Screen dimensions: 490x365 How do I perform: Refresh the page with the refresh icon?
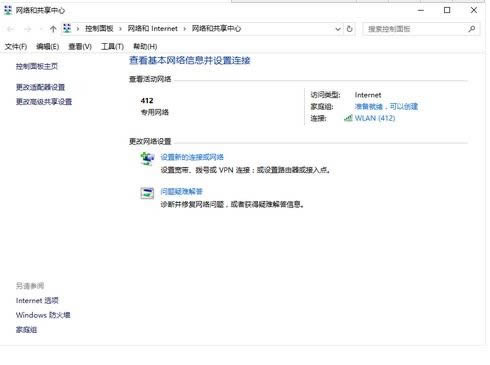pyautogui.click(x=349, y=29)
